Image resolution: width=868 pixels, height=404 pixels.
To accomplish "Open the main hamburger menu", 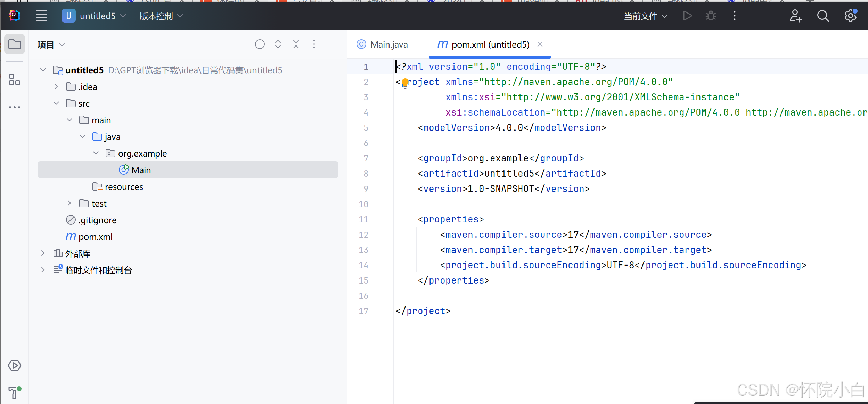I will click(x=42, y=16).
